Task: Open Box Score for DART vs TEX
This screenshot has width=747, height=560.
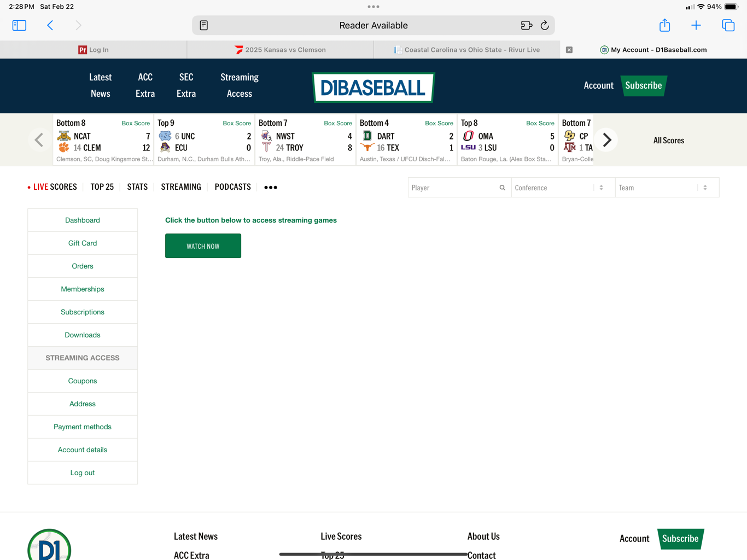Action: point(439,124)
